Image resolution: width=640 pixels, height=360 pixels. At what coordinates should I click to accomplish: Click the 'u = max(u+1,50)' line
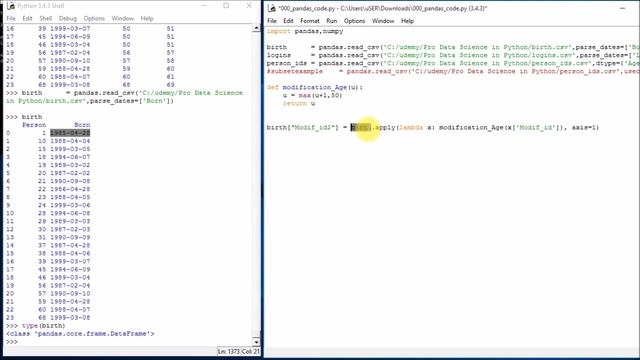(312, 96)
